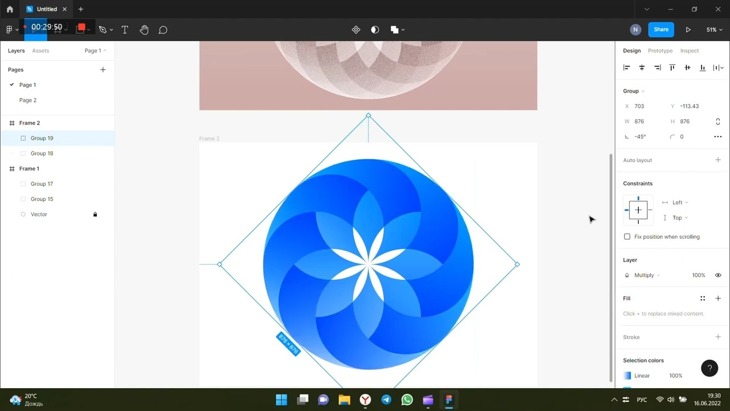Click the Create component icon
Viewport: 730px width, 411px height.
pos(356,30)
